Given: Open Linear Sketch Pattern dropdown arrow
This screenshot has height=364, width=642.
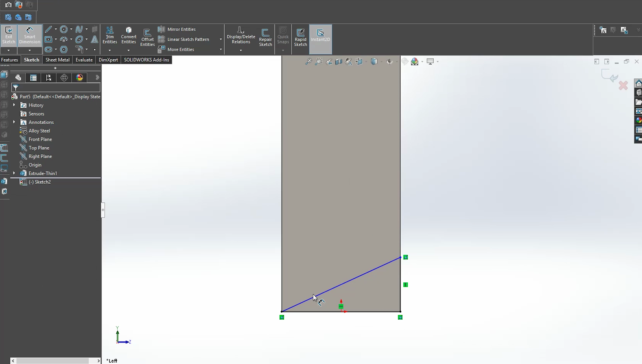Looking at the screenshot, I should (221, 39).
